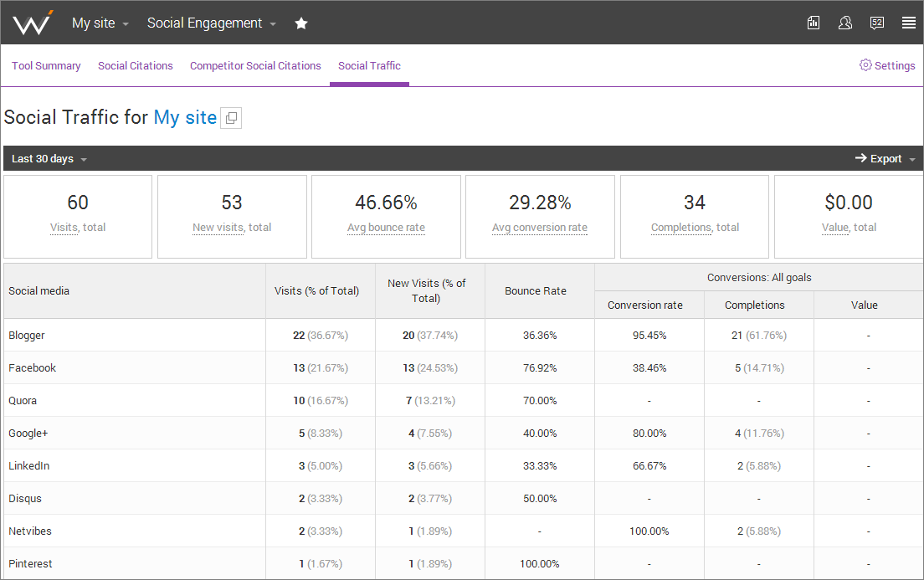This screenshot has width=924, height=580.
Task: Click Netvibes new visits 1 (1.89%)
Action: pyautogui.click(x=430, y=531)
